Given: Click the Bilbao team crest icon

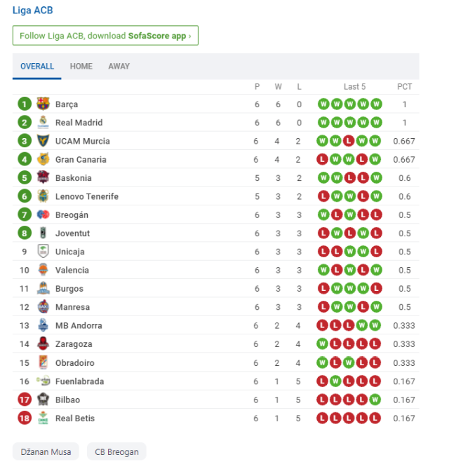Looking at the screenshot, I should (43, 400).
